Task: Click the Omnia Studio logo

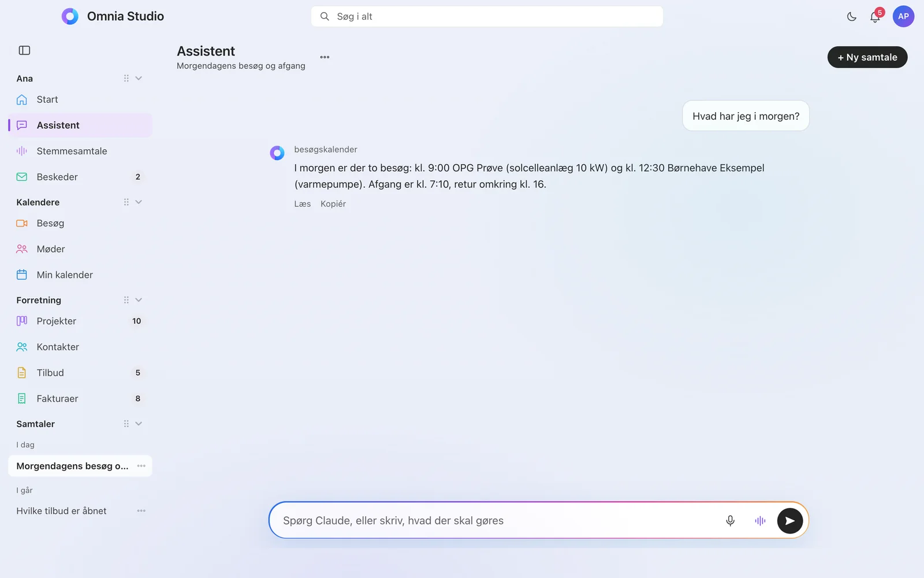Action: point(70,16)
